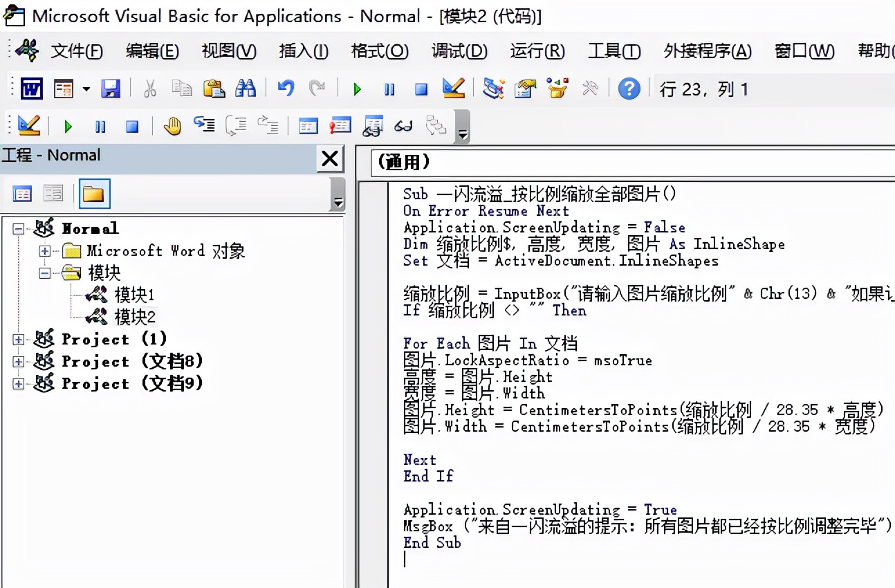895x588 pixels.
Task: Click the Toolbox hammer-wrench icon
Action: click(590, 89)
